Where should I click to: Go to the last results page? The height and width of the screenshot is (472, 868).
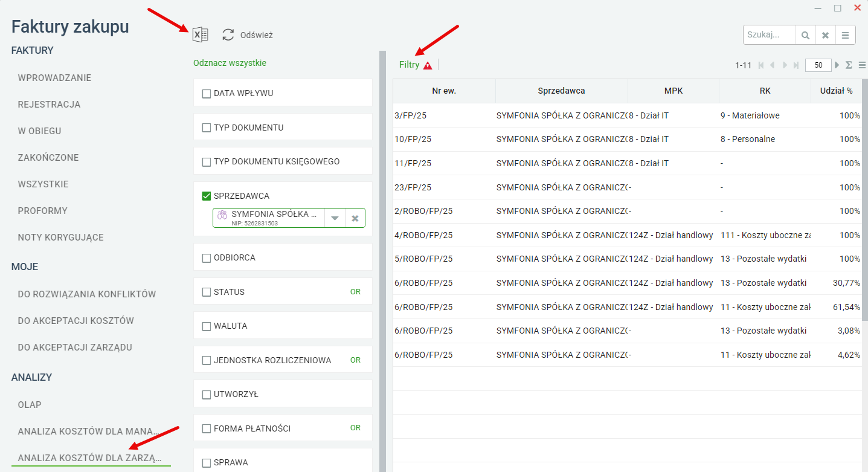796,65
